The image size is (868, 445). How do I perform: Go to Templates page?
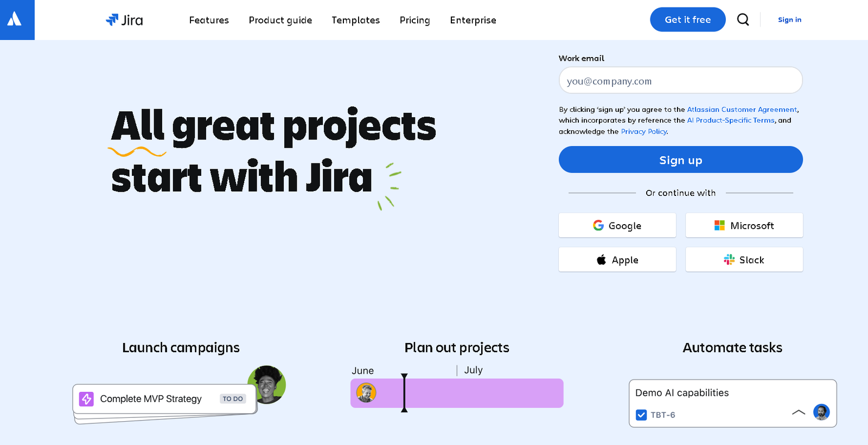click(x=356, y=20)
